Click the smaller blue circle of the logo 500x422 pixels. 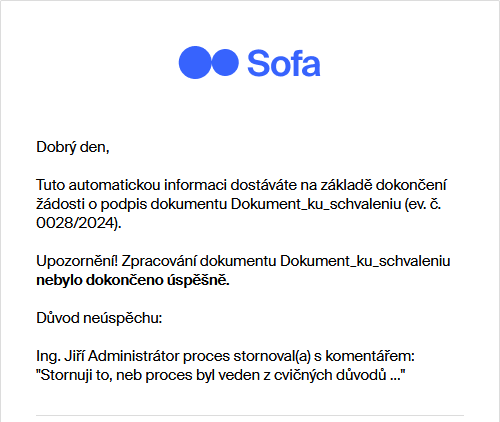click(225, 62)
